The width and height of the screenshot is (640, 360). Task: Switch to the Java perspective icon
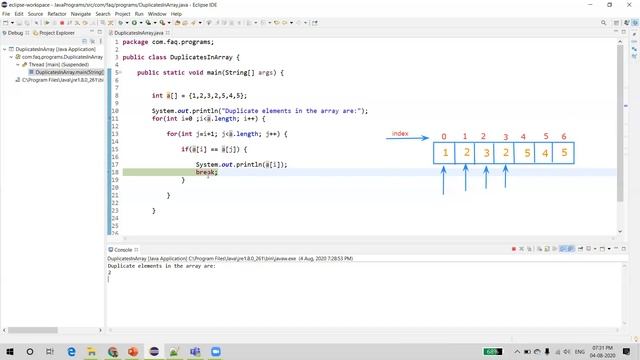tap(627, 23)
